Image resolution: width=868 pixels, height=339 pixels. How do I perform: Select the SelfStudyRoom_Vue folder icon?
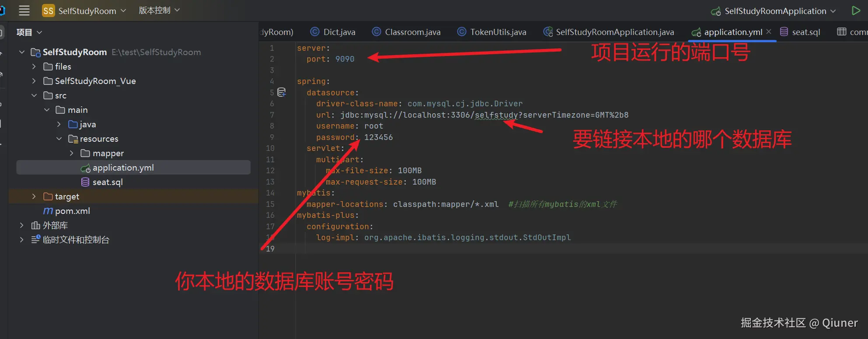coord(48,81)
